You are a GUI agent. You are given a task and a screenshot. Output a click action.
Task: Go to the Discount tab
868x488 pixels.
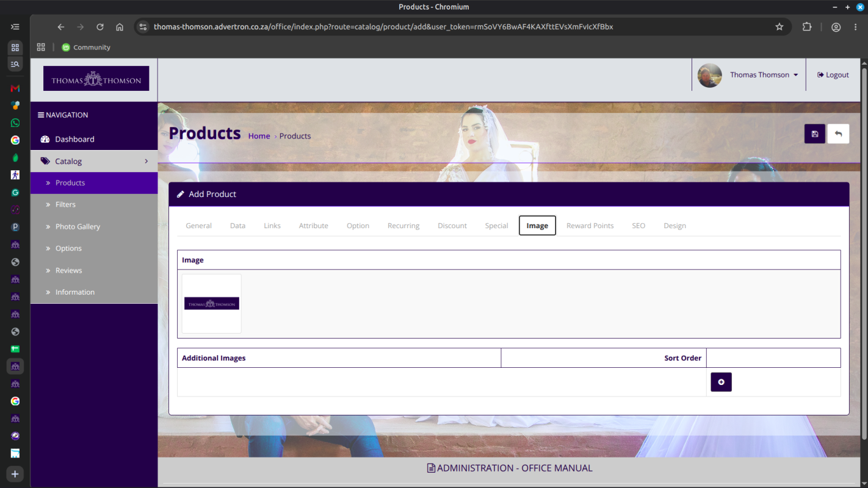pyautogui.click(x=452, y=226)
